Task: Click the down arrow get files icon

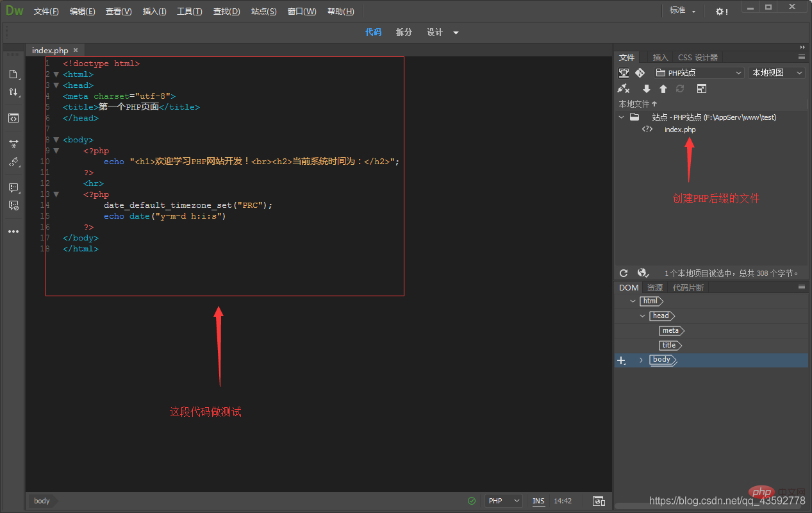Action: pos(646,89)
